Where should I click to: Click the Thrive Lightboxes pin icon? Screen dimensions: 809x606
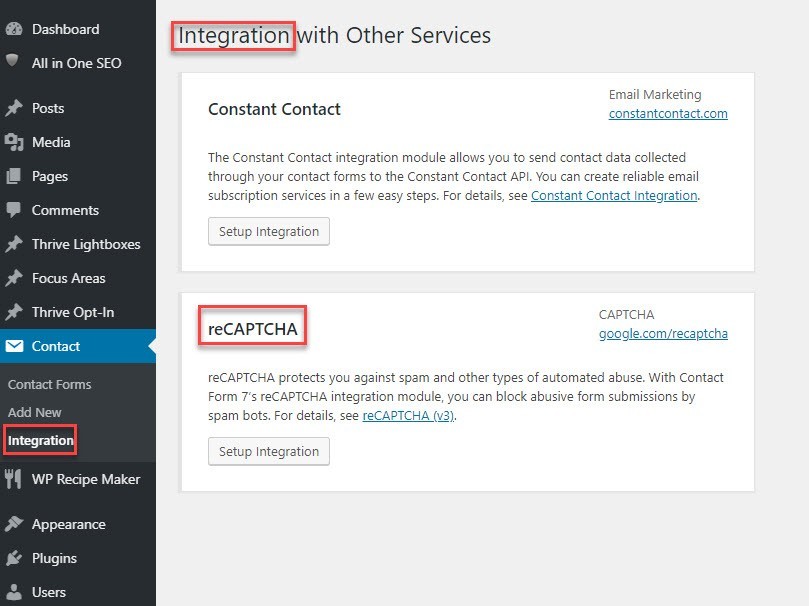click(x=14, y=244)
